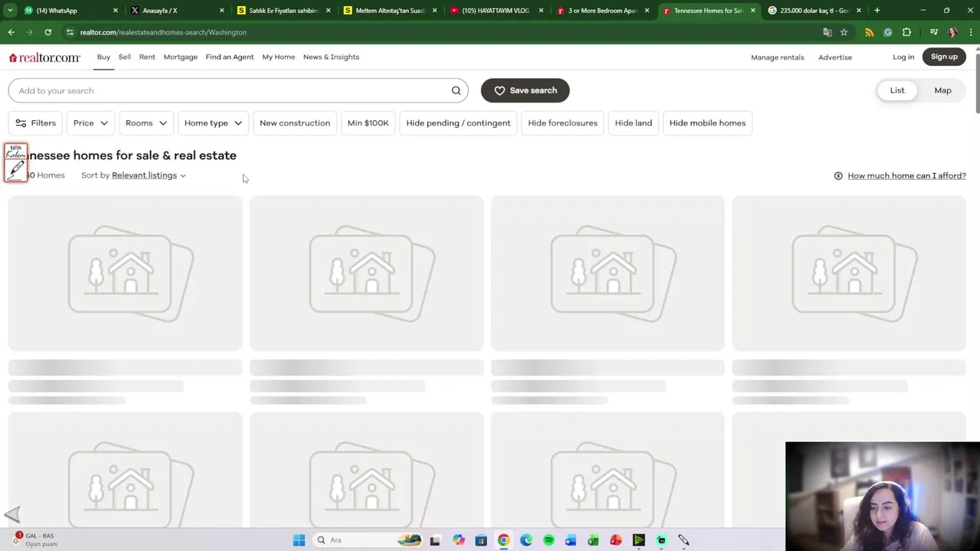
Task: Open the My Home menu
Action: click(279, 57)
